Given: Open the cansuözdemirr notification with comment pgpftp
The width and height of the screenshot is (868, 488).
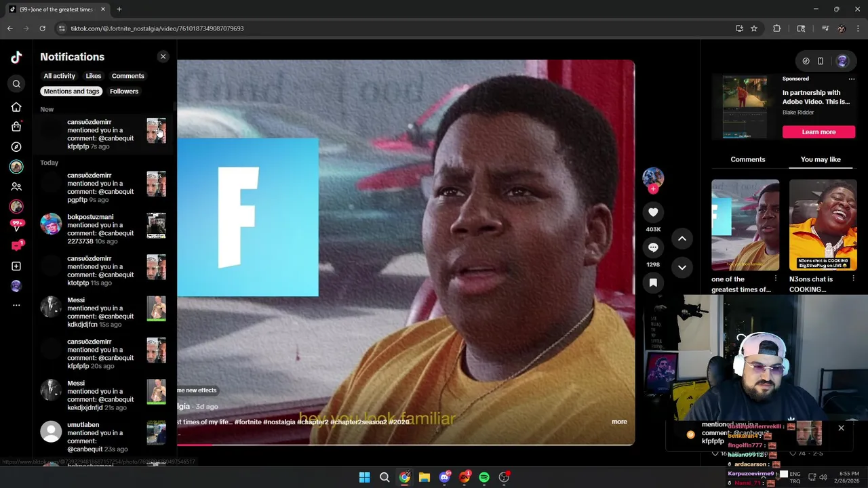Looking at the screenshot, I should click(103, 188).
